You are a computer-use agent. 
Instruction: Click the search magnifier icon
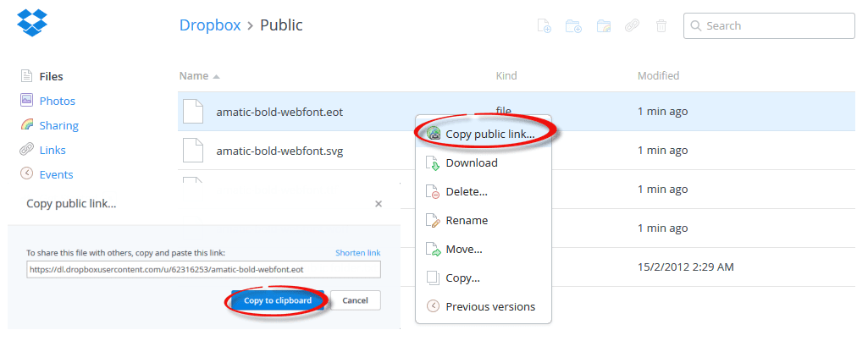696,26
